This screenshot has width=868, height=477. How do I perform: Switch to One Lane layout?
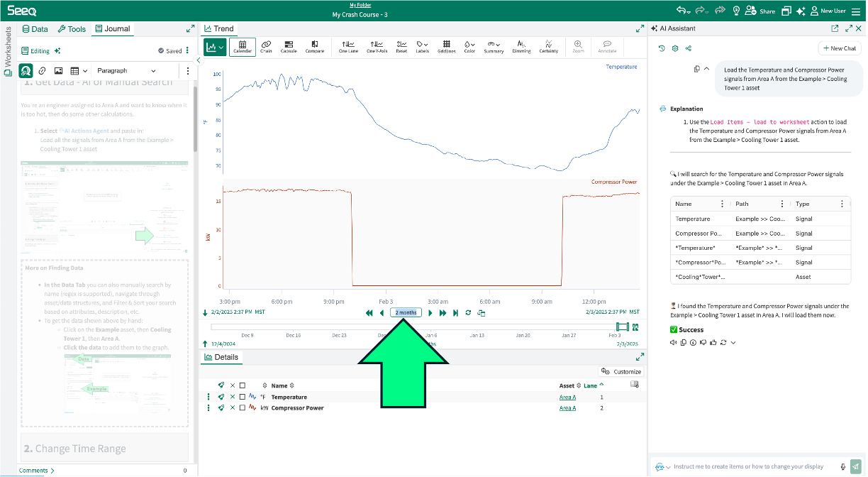348,47
